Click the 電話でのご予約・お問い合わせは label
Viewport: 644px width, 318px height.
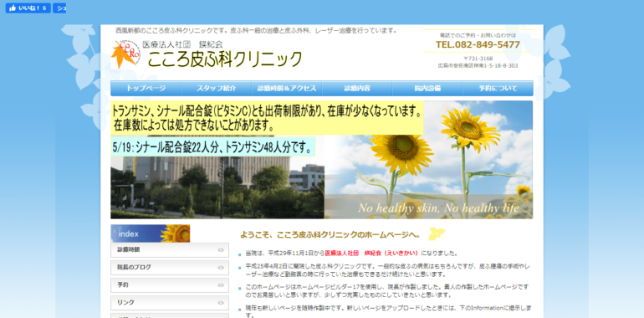pos(478,35)
